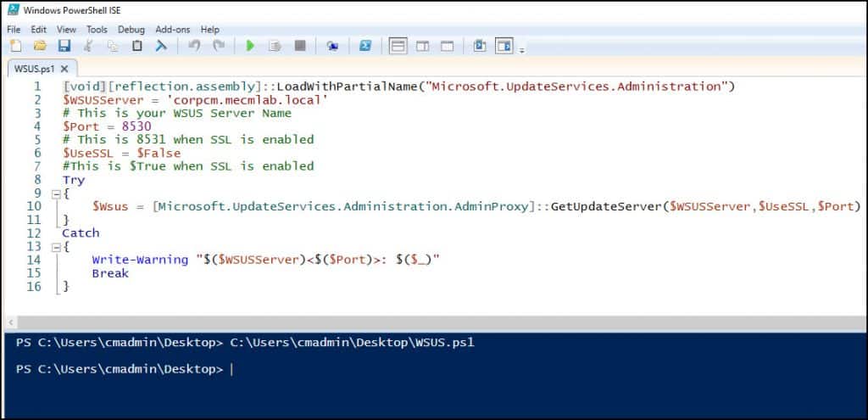This screenshot has height=420, width=868.
Task: Click the Open script folder icon
Action: click(39, 46)
